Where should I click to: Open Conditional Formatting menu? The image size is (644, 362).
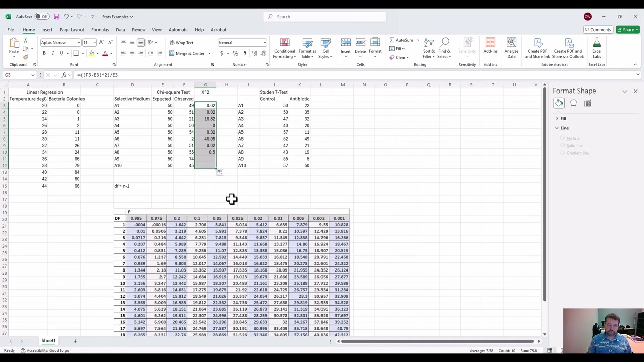284,49
